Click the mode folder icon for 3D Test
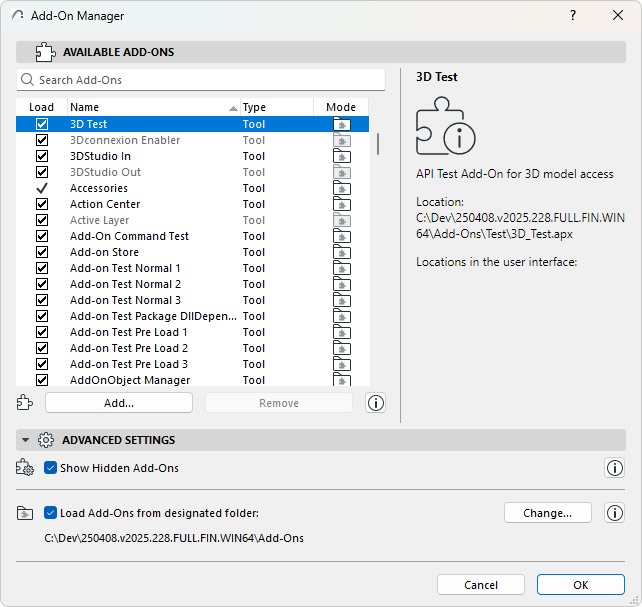642x607 pixels. 342,124
